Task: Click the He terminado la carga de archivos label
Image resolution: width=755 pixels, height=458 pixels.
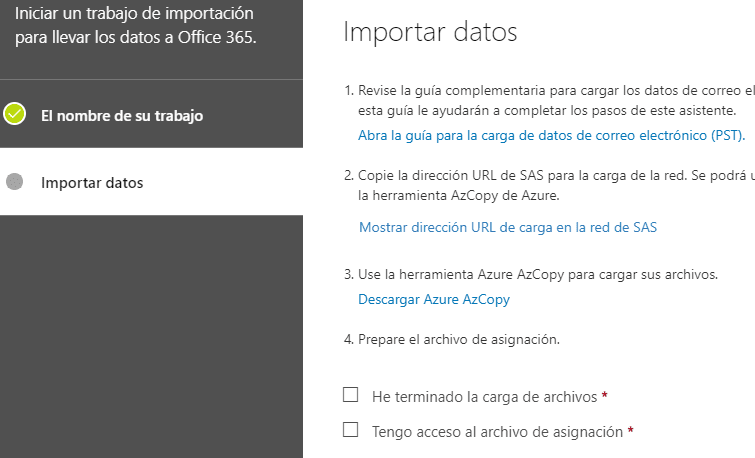Action: pos(484,397)
